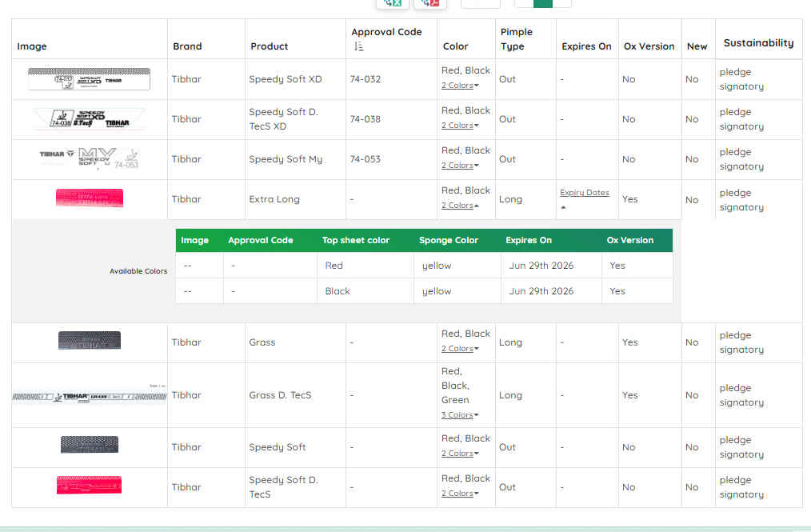Expand 3 Colors for Grass D. TecS
811x532 pixels.
(x=460, y=415)
